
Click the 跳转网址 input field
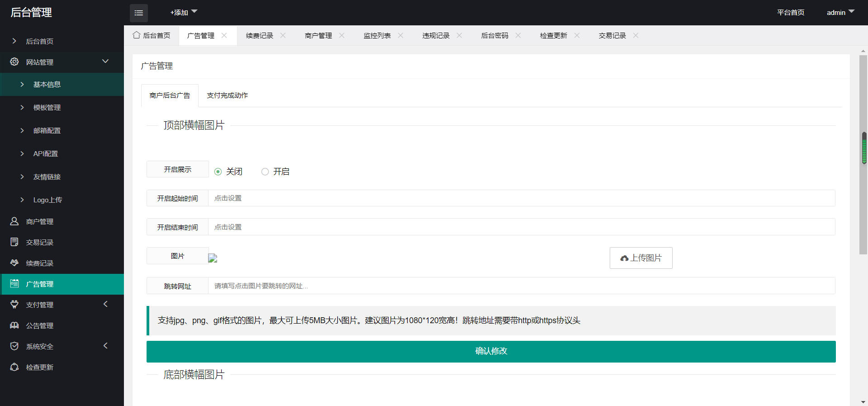click(x=521, y=286)
